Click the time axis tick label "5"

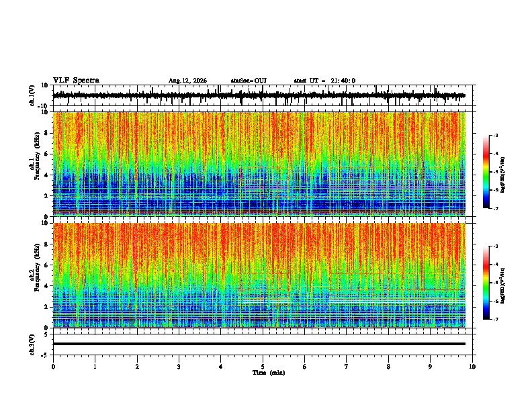pos(263,367)
